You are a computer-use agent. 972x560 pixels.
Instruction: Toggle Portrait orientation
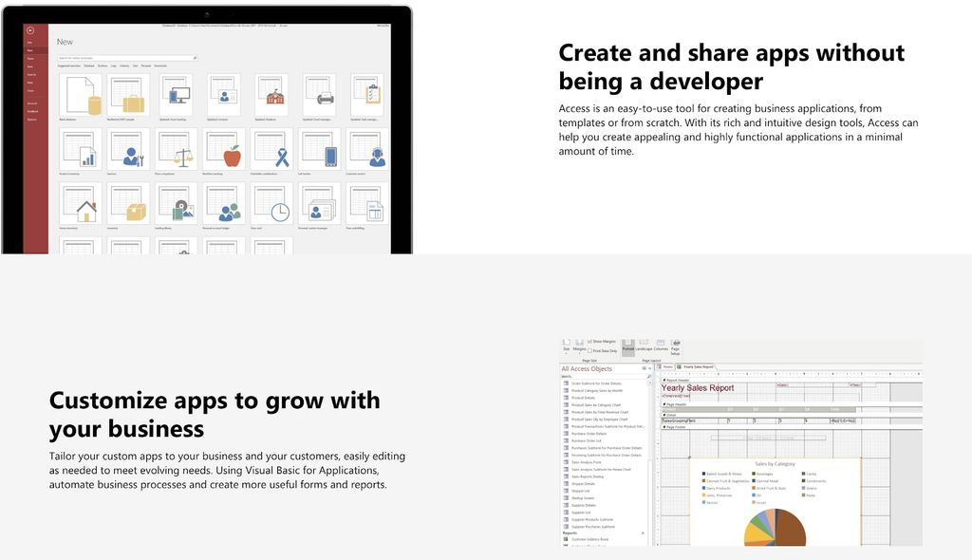pos(627,345)
